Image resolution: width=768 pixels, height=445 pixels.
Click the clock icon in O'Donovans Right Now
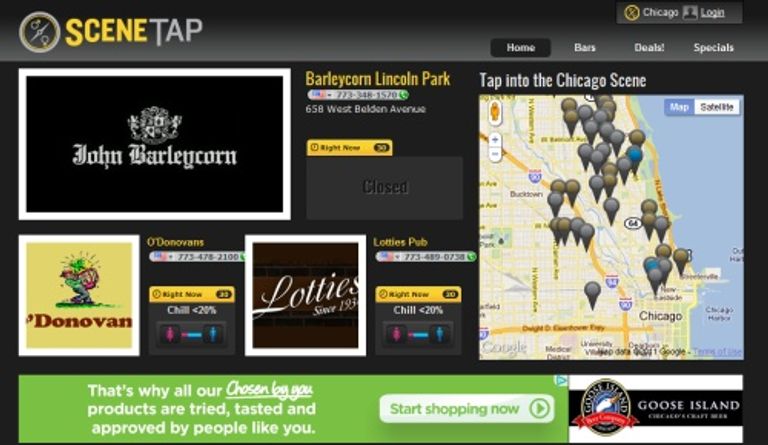click(x=157, y=294)
